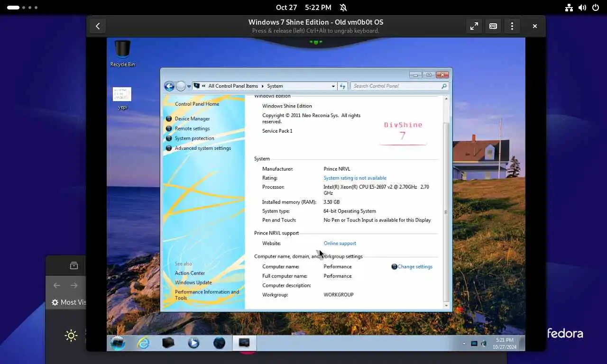Refresh the Control Panel address bar

click(343, 86)
